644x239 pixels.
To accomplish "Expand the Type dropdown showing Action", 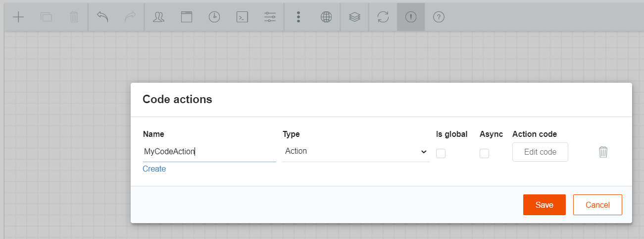I will tap(355, 151).
